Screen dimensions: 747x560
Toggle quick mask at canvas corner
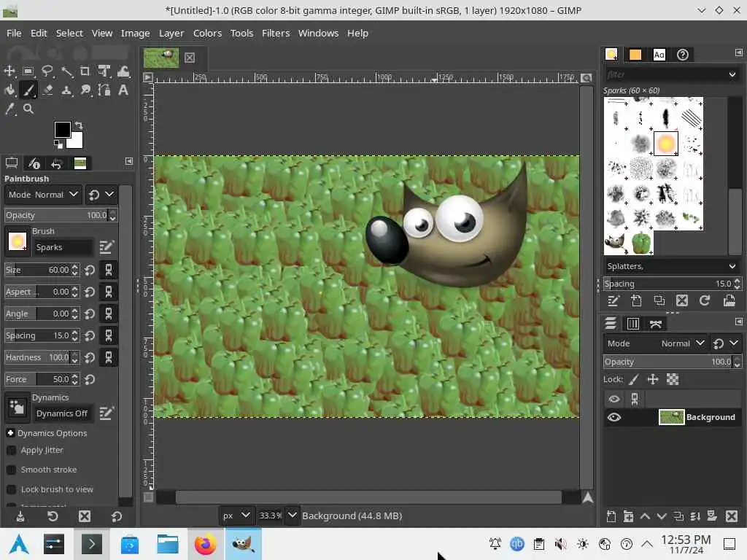click(148, 497)
